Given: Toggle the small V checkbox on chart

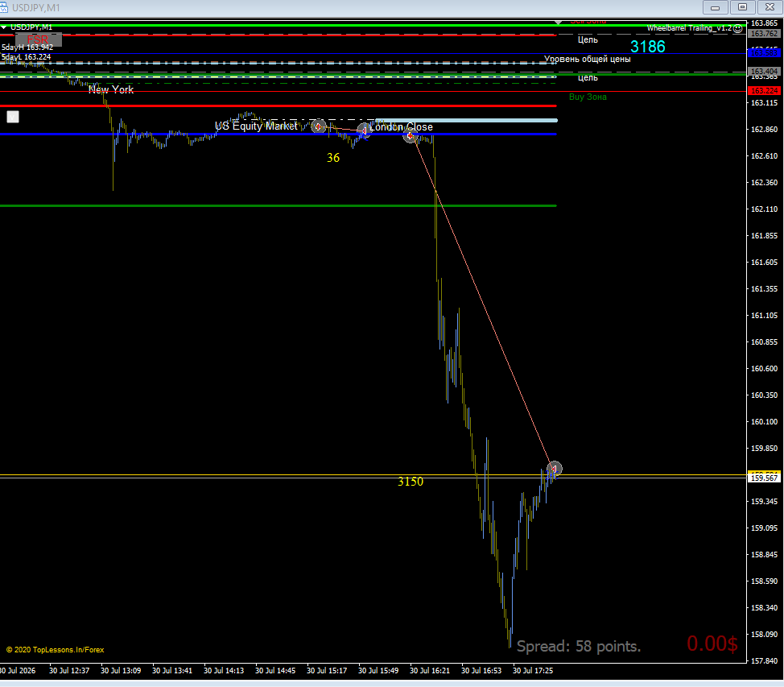Looking at the screenshot, I should 13,117.
